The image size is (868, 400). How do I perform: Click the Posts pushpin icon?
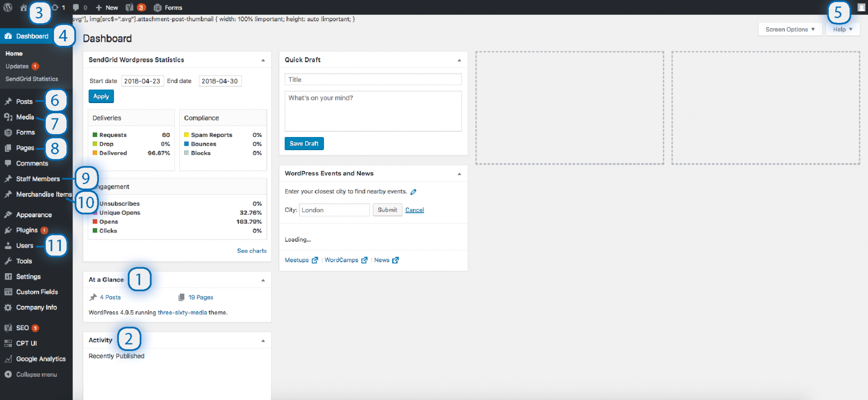[x=8, y=101]
